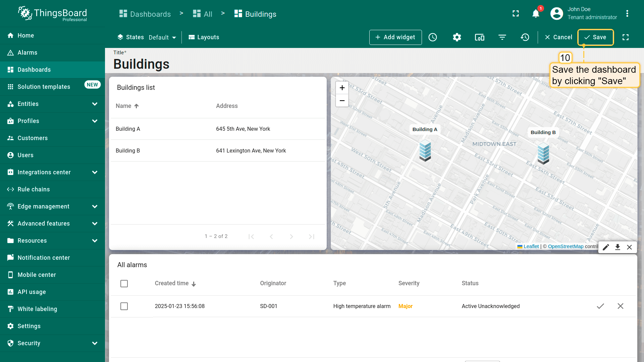Open dashboard settings gear icon
Viewport: 644px width, 362px height.
click(457, 37)
